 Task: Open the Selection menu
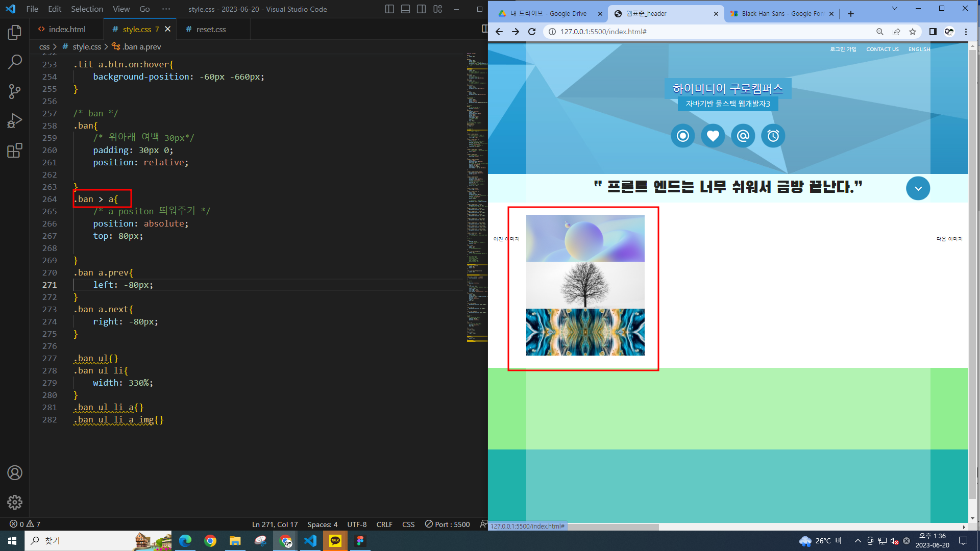[x=87, y=9]
